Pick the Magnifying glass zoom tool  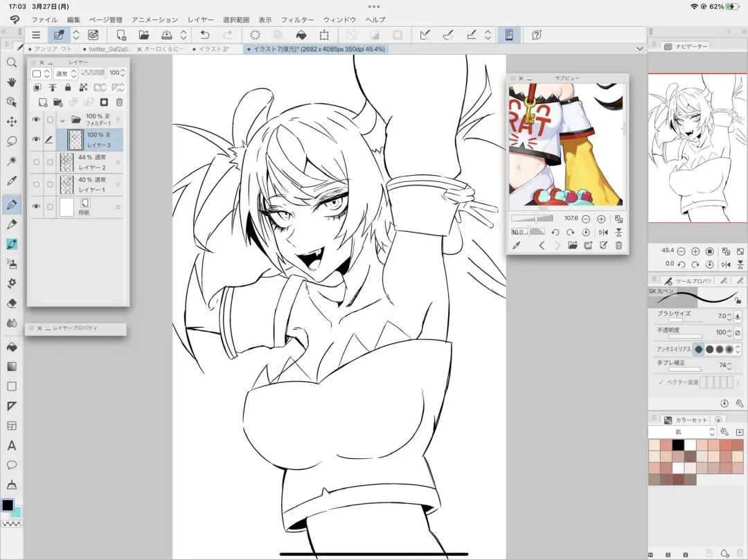click(11, 62)
